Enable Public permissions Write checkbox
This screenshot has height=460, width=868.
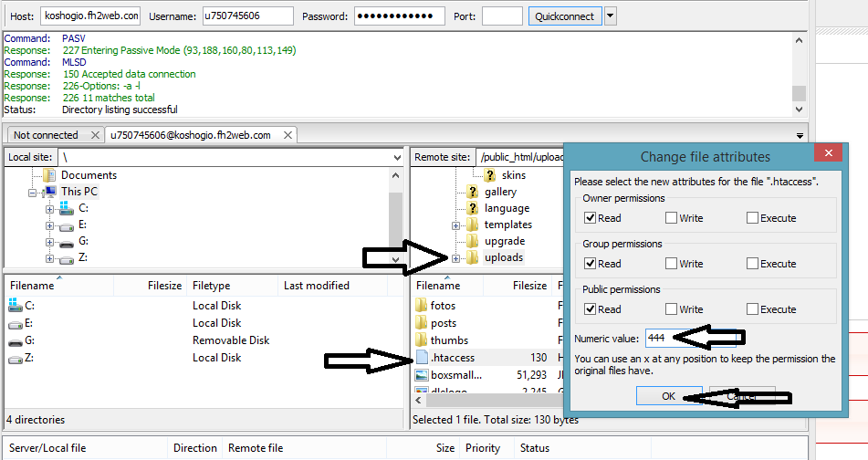(671, 308)
